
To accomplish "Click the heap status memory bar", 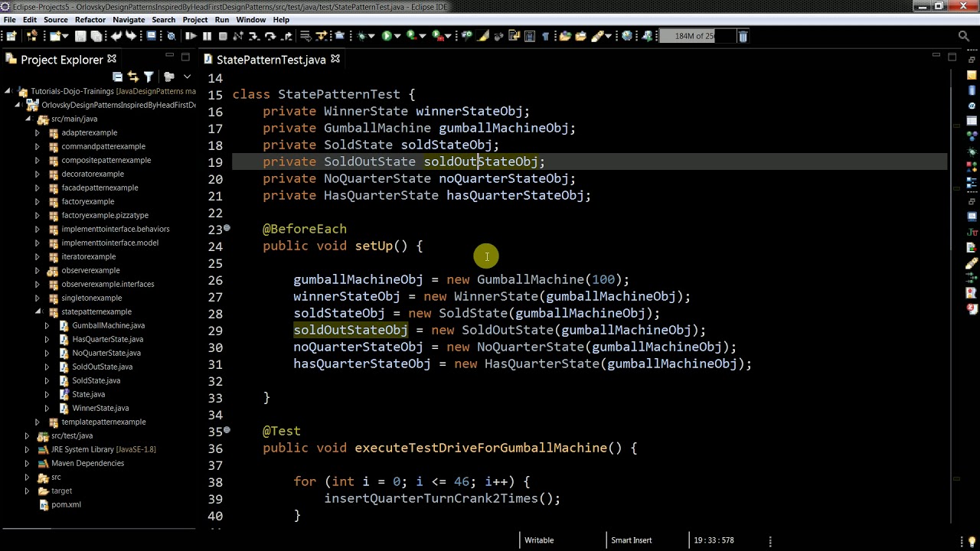I will 697,36.
